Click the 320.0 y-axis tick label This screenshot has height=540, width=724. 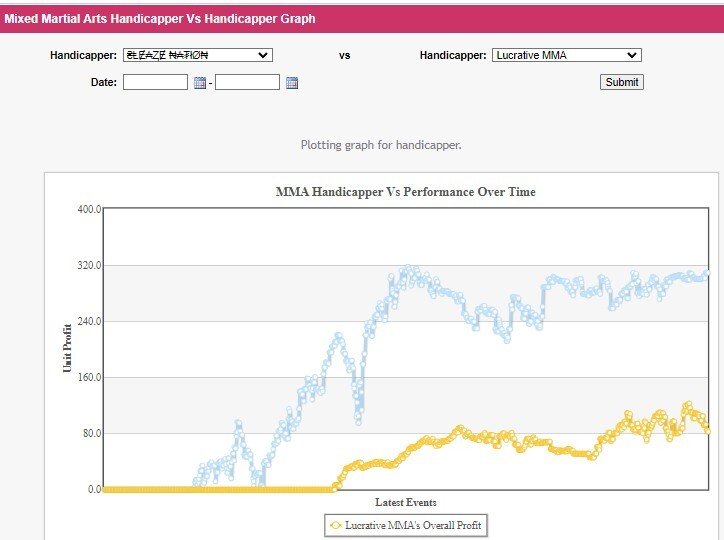(89, 265)
